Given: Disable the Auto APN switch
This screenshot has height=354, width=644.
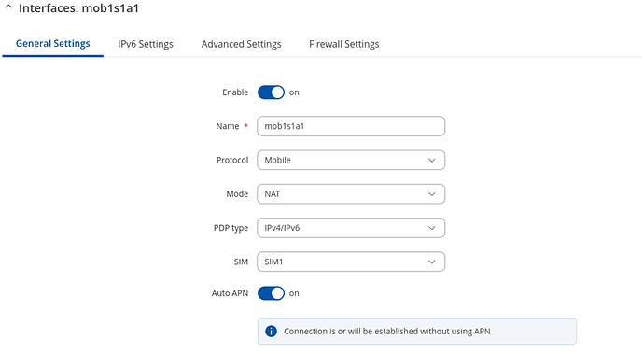Looking at the screenshot, I should click(271, 293).
